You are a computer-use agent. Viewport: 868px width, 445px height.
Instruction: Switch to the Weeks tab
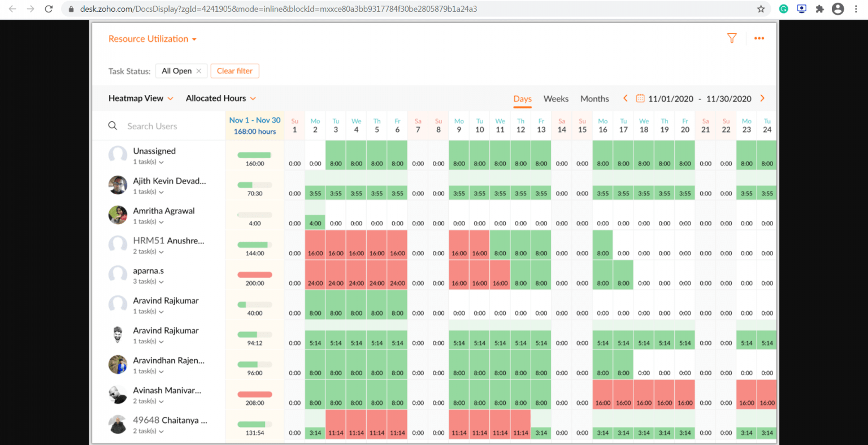point(556,98)
